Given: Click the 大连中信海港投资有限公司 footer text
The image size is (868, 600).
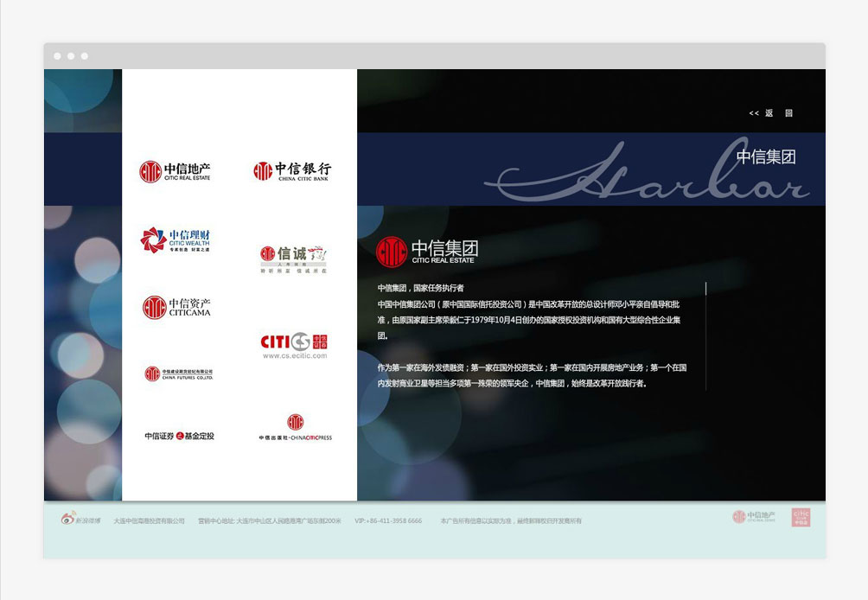Looking at the screenshot, I should 149,521.
